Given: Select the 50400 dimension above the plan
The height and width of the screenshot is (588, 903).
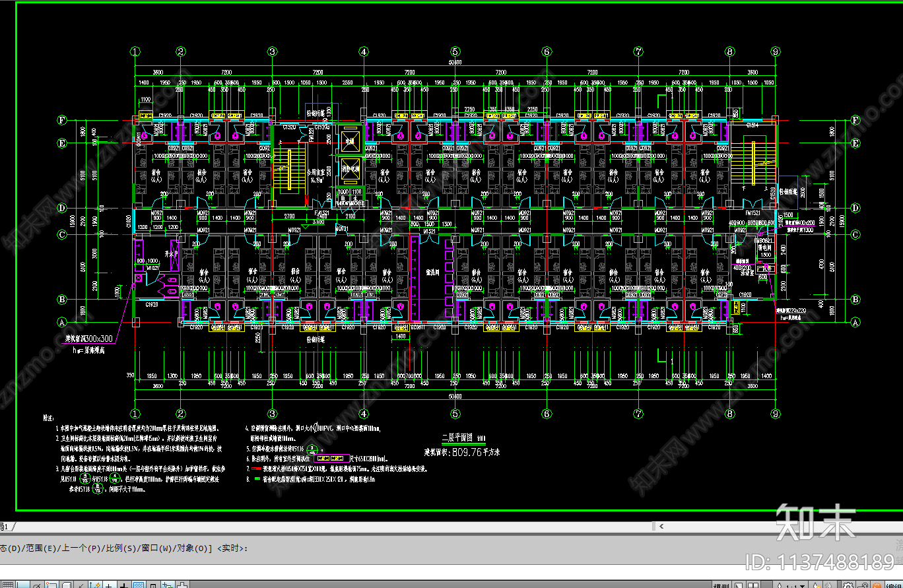Looking at the screenshot, I should pyautogui.click(x=455, y=63).
